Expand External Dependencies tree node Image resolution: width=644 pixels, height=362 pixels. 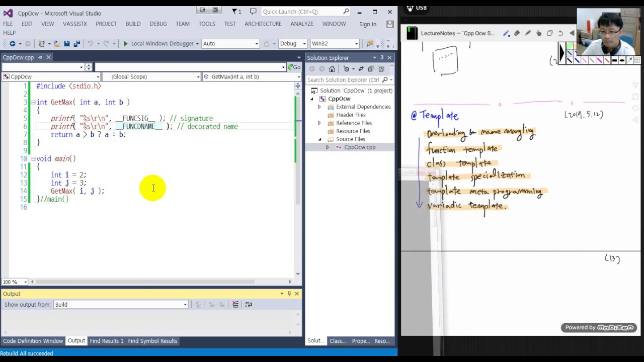[319, 107]
